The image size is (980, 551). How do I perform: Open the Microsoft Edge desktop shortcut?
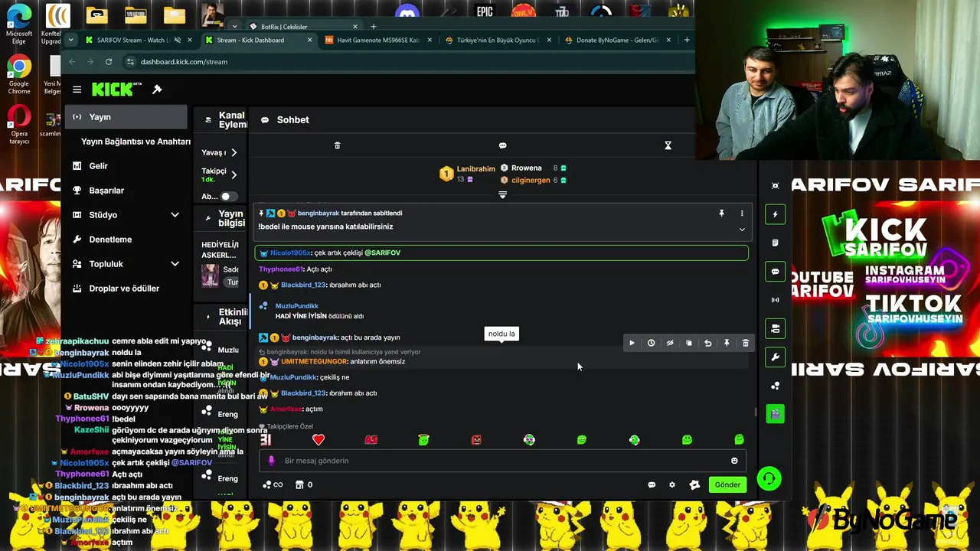[19, 24]
